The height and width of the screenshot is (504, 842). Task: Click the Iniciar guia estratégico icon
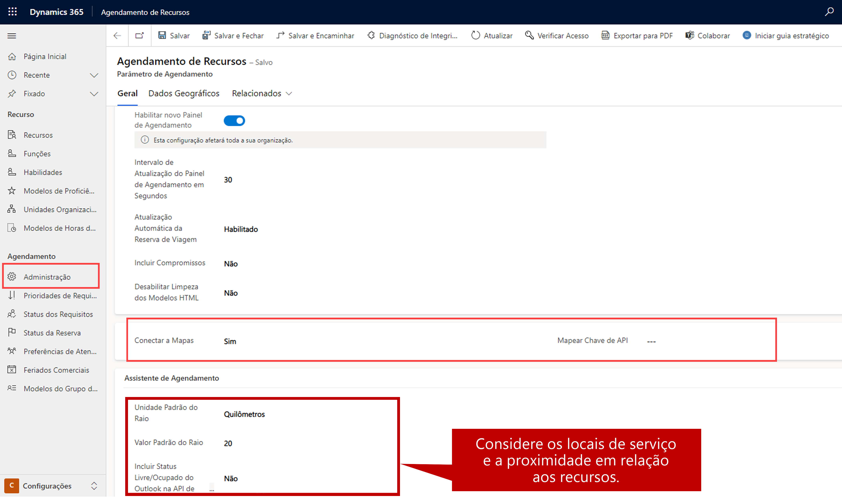coord(747,35)
